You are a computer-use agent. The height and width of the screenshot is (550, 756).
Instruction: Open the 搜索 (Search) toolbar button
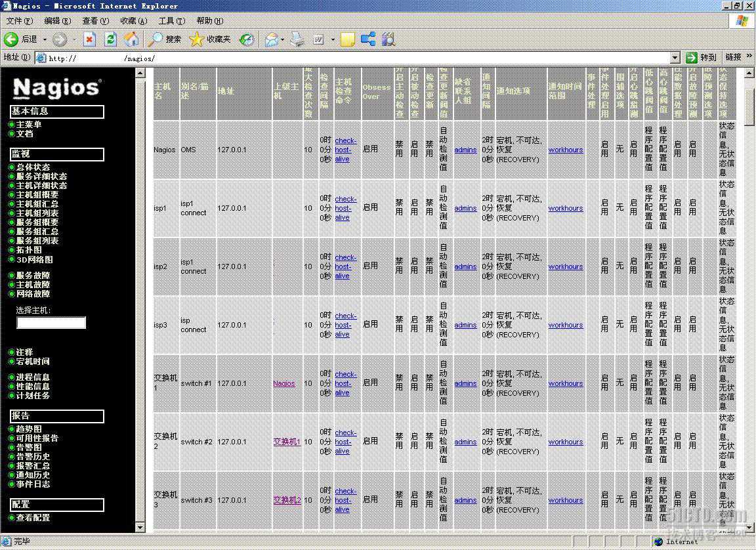[165, 40]
